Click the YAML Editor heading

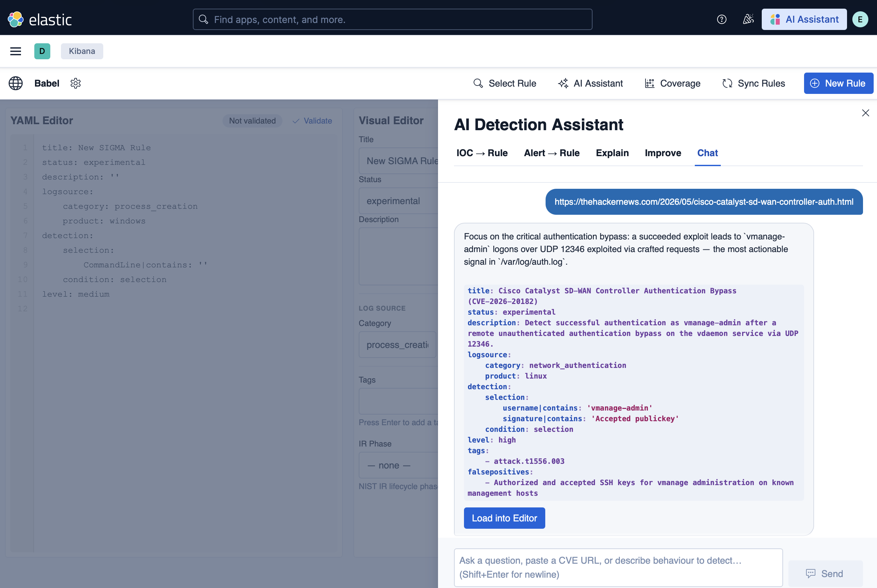click(42, 121)
